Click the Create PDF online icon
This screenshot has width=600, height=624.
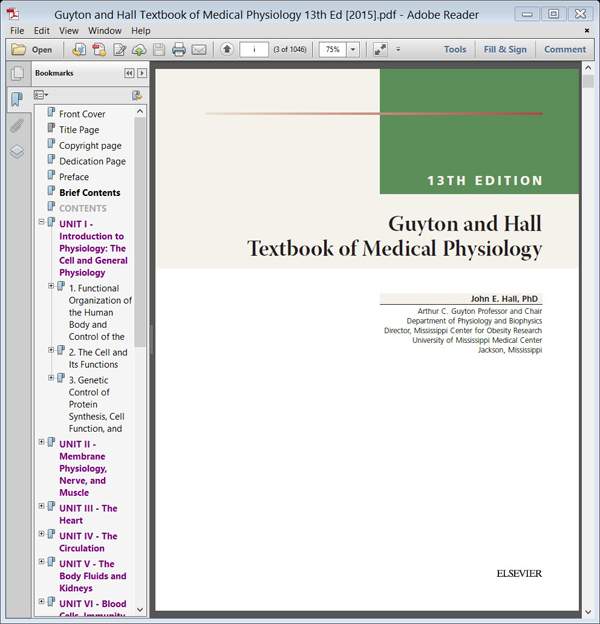click(x=99, y=49)
